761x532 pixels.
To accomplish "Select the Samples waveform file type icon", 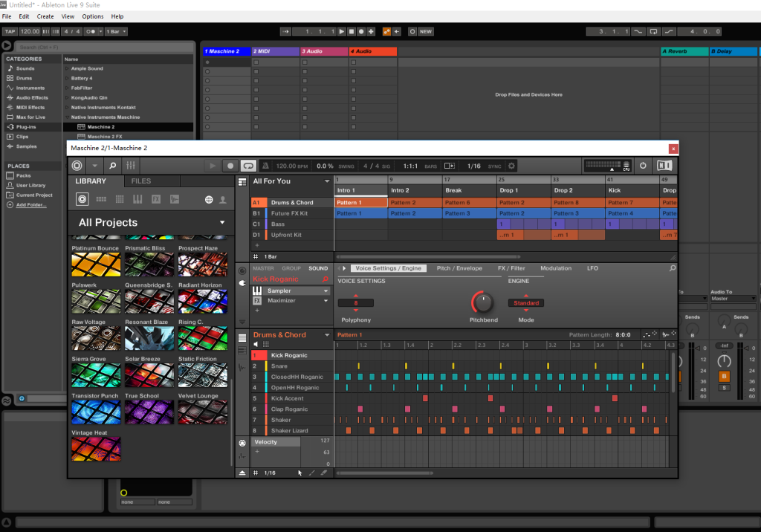I will (174, 199).
